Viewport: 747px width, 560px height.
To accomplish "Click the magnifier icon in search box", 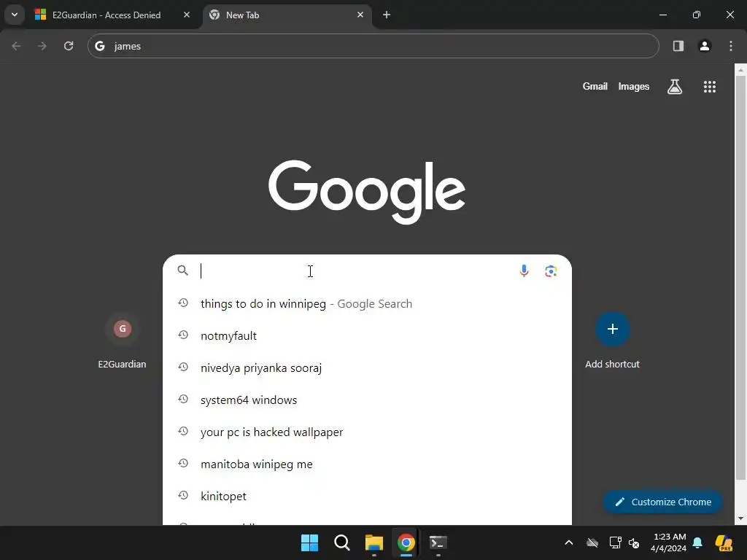I will (x=183, y=271).
